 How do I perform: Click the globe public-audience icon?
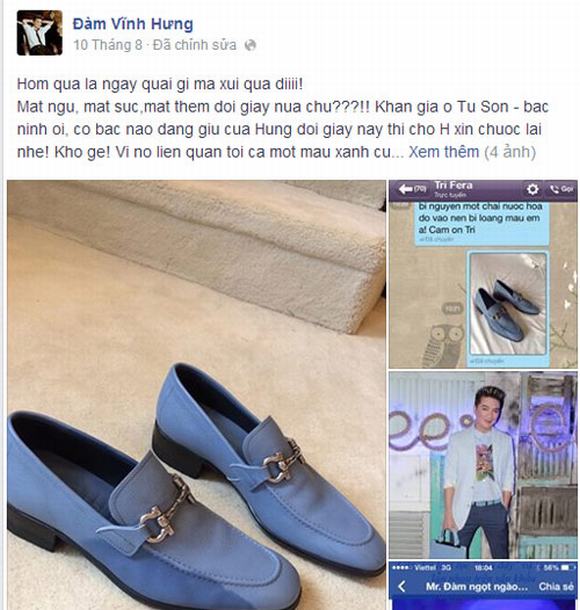(x=250, y=45)
